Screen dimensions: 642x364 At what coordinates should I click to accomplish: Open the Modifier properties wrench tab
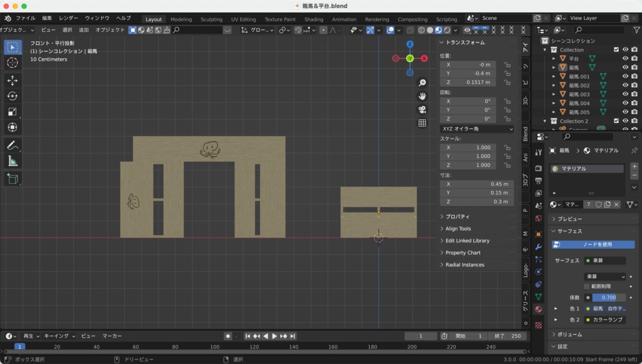coord(538,247)
